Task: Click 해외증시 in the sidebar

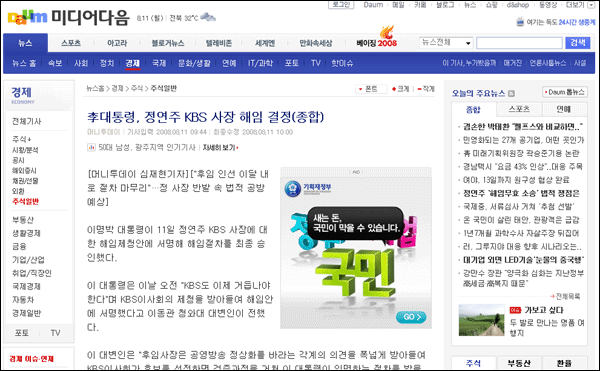Action: [24, 171]
